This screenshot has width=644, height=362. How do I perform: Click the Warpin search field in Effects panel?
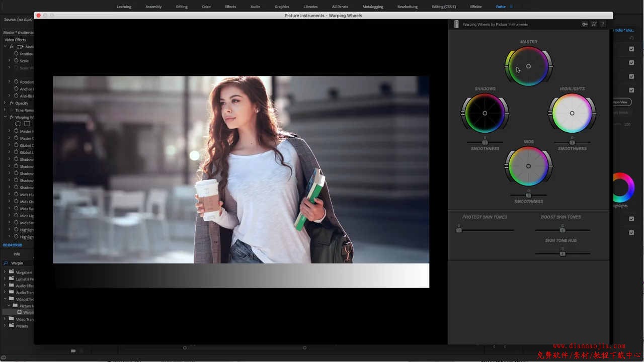point(20,263)
